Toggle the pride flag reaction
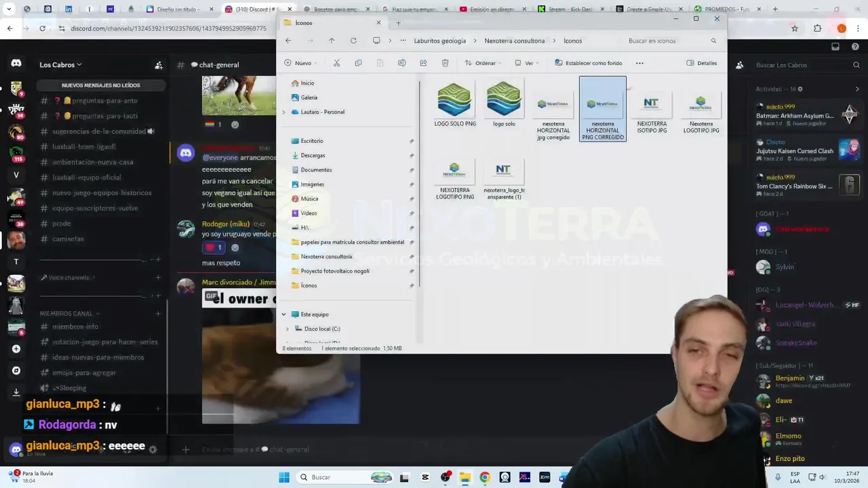Screen dimensions: 868x488 tap(213, 125)
